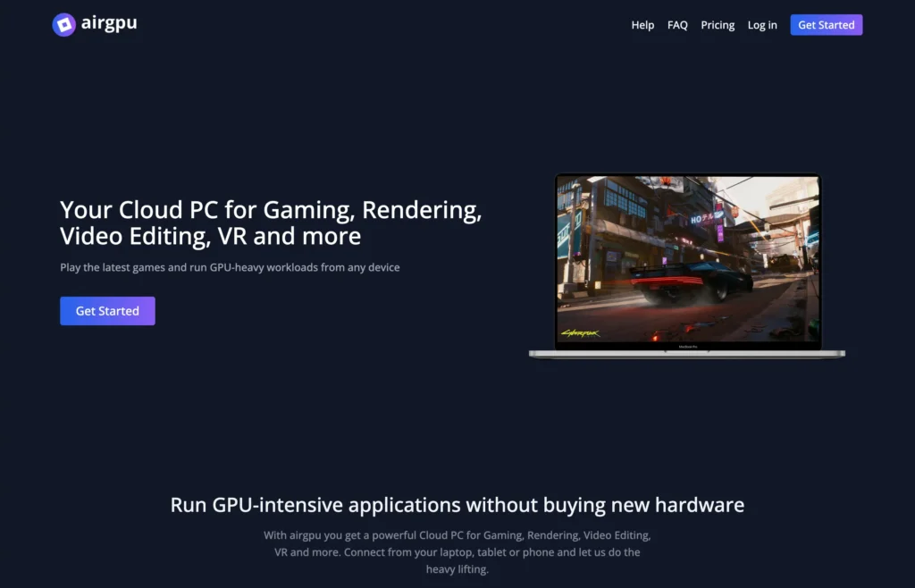915x588 pixels.
Task: Open the Help page from the navigation
Action: click(x=642, y=25)
